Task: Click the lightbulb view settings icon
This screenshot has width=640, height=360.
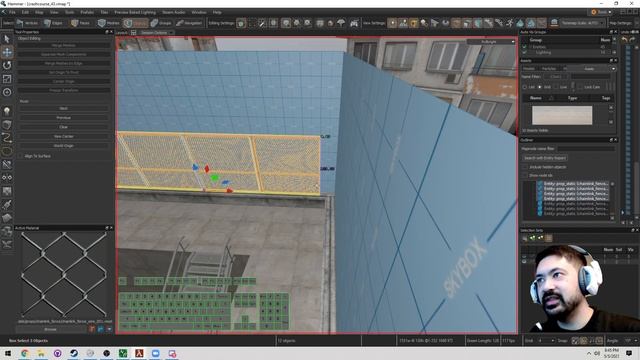Action: tap(424, 23)
